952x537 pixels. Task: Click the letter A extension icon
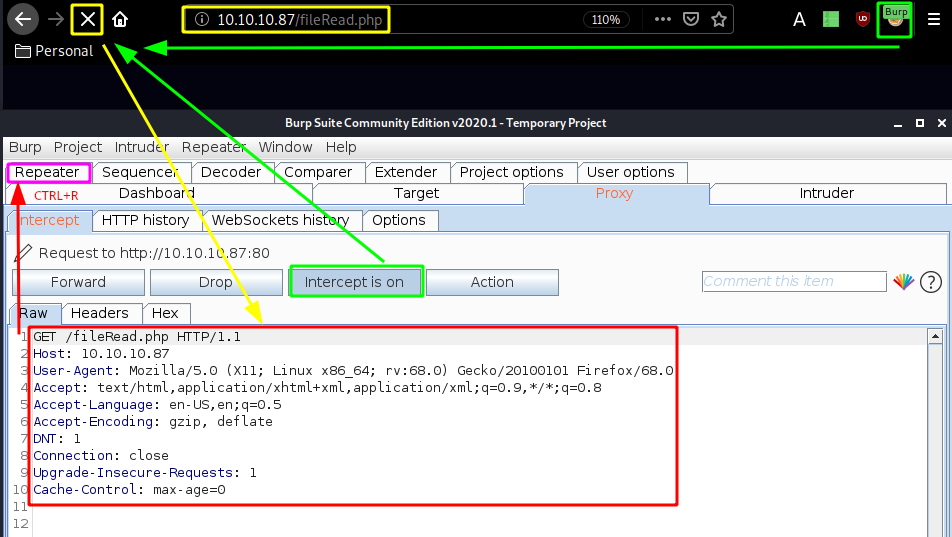pyautogui.click(x=800, y=19)
